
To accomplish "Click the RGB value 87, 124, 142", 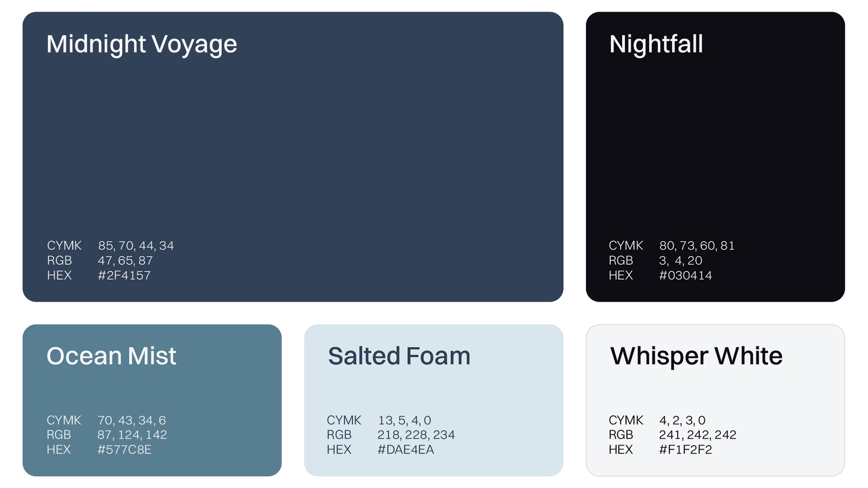I will (132, 435).
